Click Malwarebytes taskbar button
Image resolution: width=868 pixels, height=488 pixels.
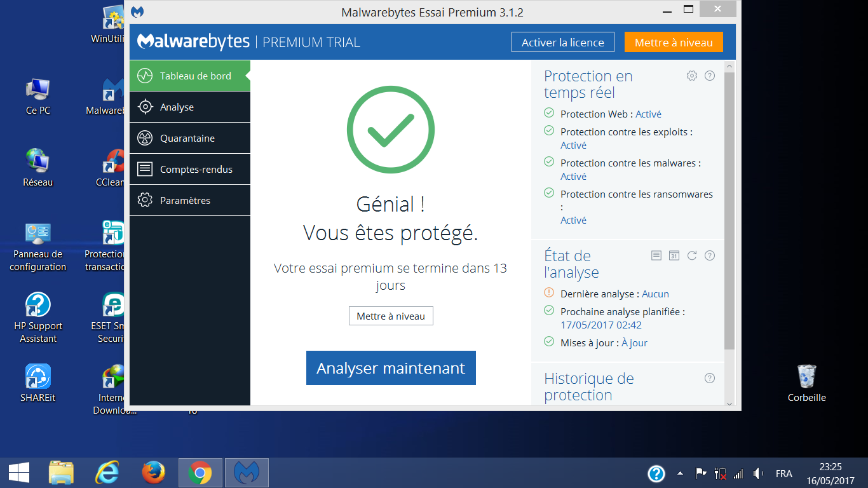tap(247, 473)
